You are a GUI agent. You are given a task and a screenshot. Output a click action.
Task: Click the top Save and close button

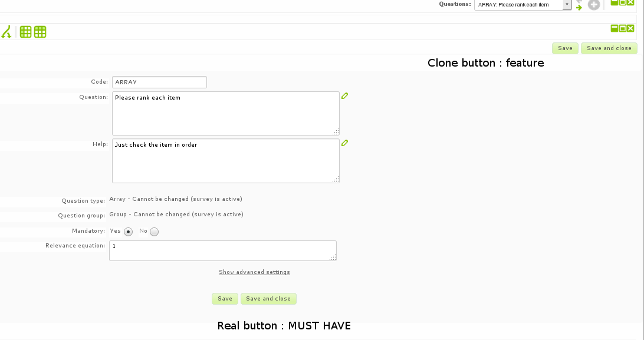609,48
